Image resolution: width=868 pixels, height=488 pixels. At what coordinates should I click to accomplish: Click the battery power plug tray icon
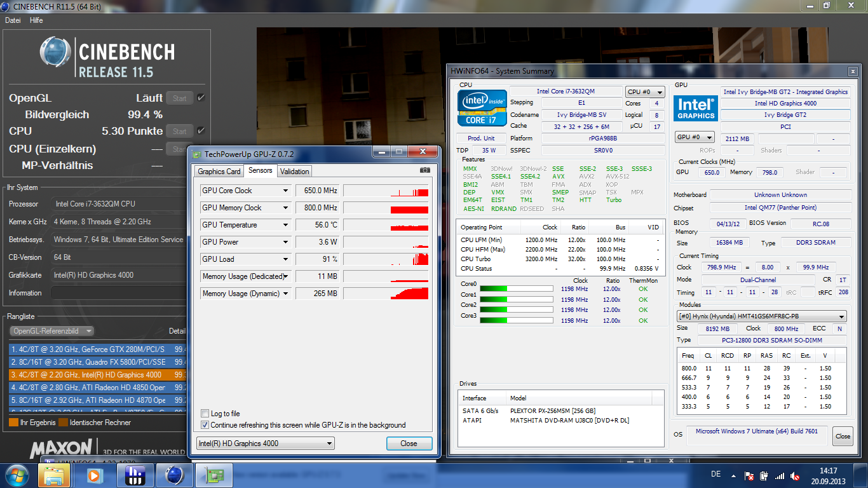point(764,475)
